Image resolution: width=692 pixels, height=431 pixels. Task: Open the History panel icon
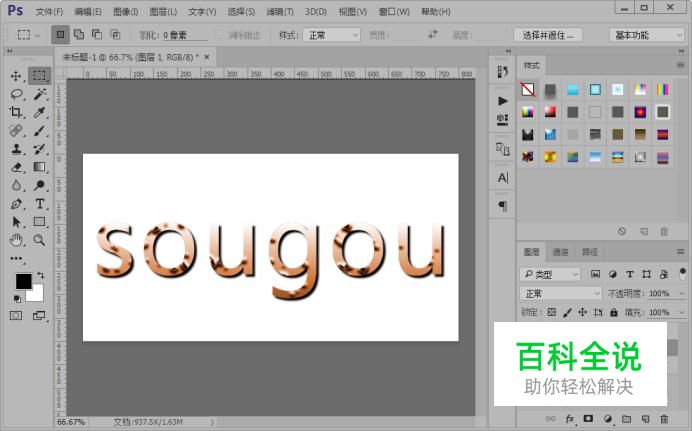pos(502,72)
